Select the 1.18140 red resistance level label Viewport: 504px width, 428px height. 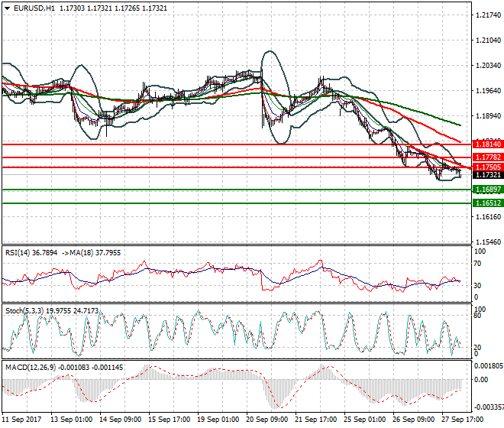(488, 144)
